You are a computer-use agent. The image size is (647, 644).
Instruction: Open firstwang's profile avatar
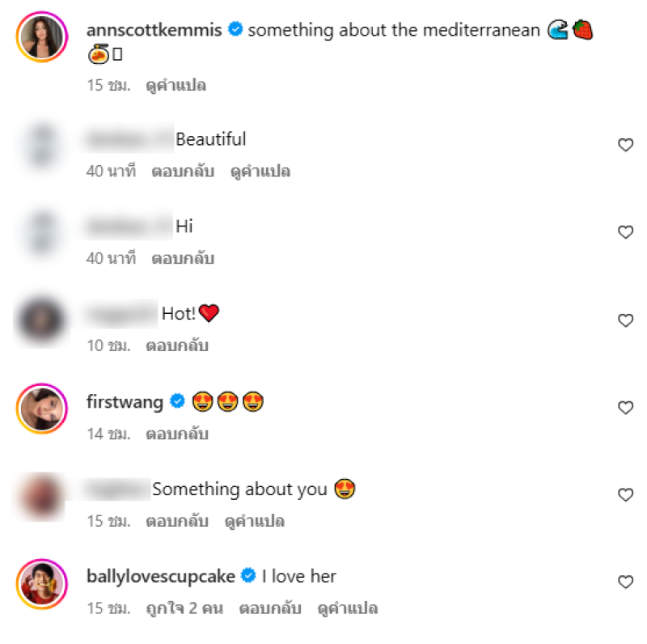click(41, 408)
